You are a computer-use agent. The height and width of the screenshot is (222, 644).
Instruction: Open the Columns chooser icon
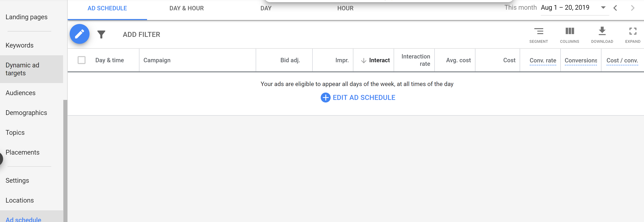[x=570, y=31]
